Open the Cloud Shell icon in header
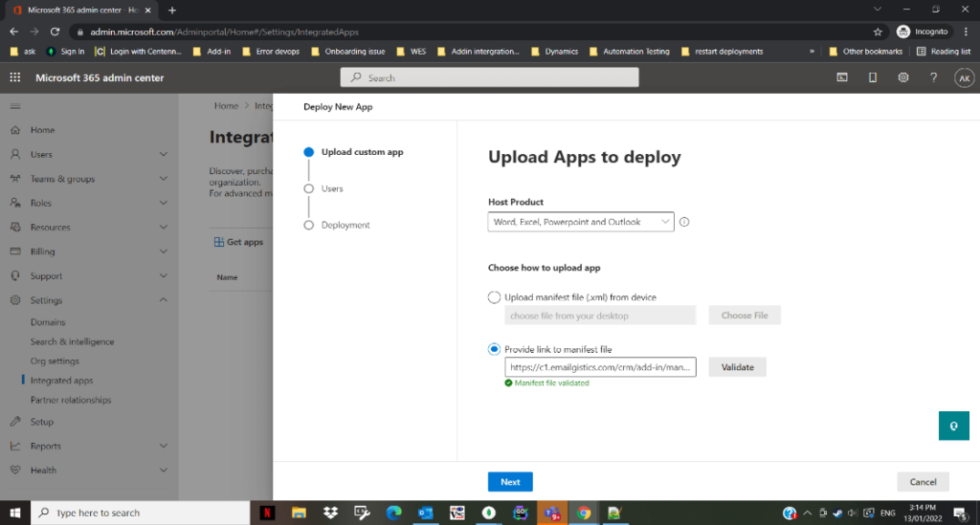This screenshot has width=980, height=525. pos(842,77)
